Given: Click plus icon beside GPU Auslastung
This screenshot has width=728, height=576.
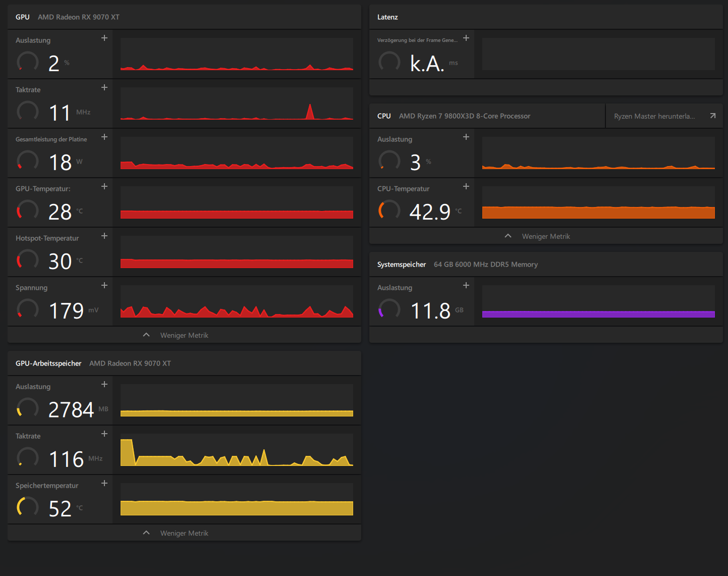Looking at the screenshot, I should (x=104, y=38).
